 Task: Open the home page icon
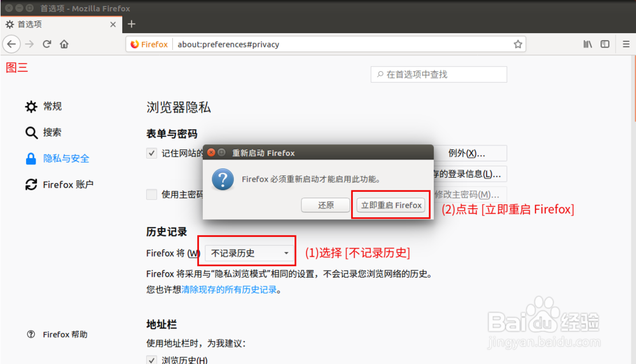(x=64, y=44)
